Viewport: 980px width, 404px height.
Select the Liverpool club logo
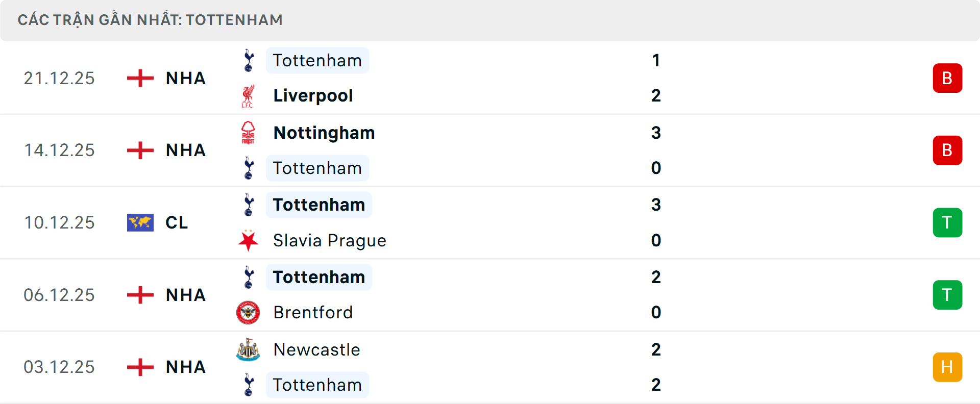pos(249,95)
